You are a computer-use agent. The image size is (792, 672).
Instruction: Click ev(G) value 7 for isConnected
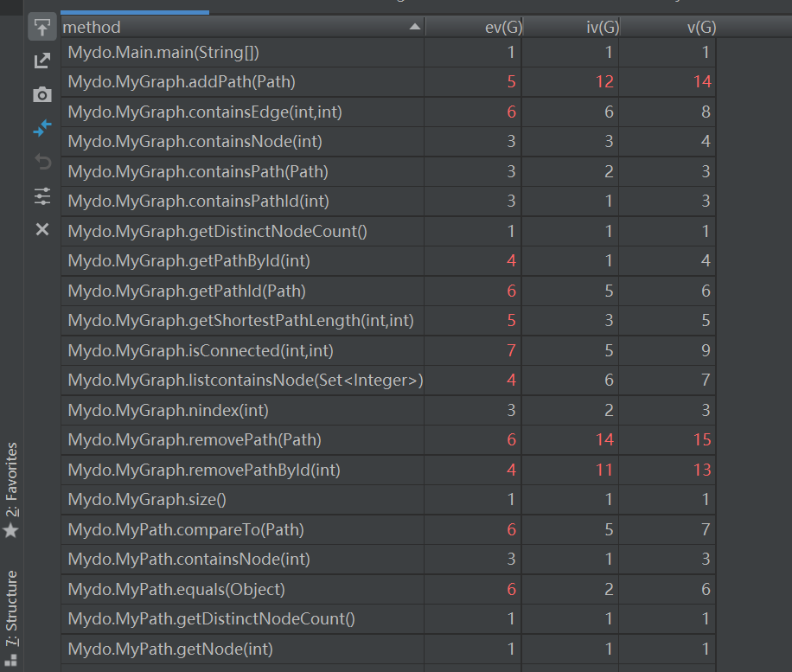(511, 350)
